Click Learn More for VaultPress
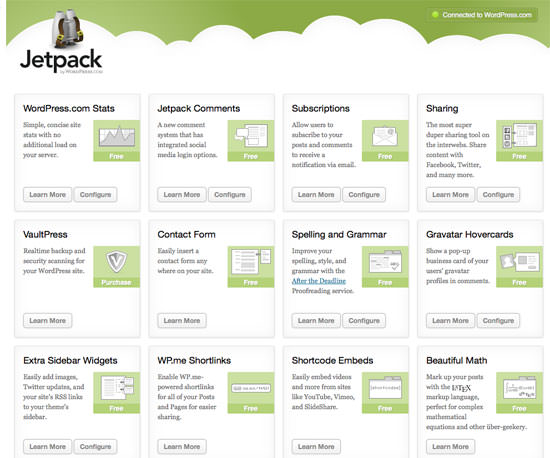Screen dimensions: 550x458 (47, 321)
